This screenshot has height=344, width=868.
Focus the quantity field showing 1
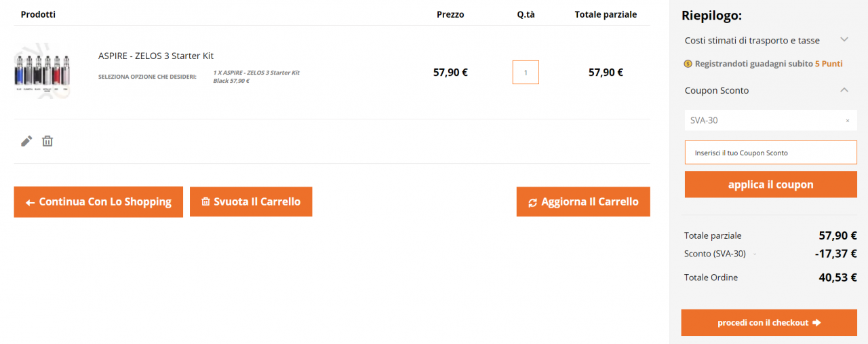(526, 73)
